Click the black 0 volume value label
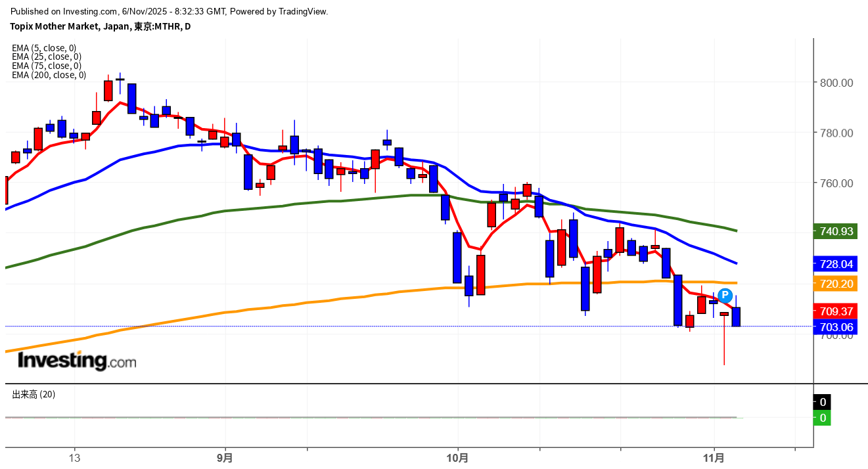 (x=823, y=402)
